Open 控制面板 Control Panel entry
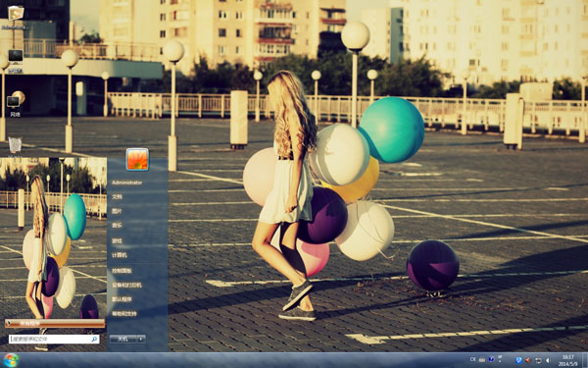The width and height of the screenshot is (588, 368). point(122,271)
